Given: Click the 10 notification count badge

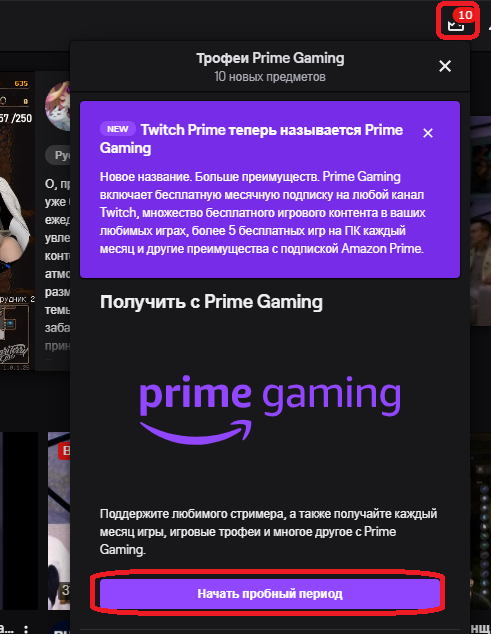Looking at the screenshot, I should click(464, 15).
